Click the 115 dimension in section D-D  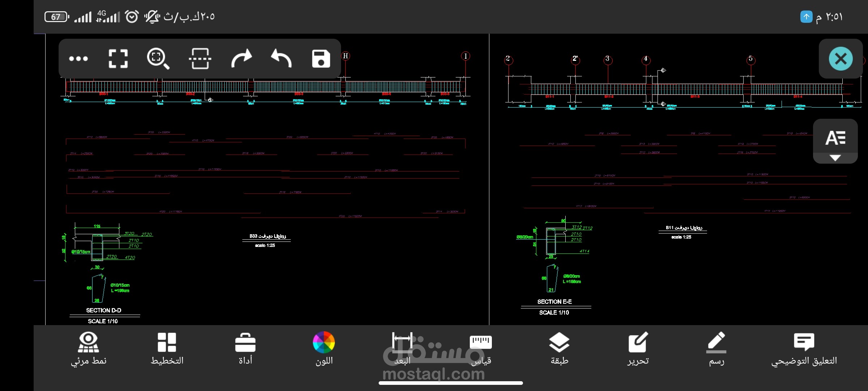pyautogui.click(x=97, y=226)
